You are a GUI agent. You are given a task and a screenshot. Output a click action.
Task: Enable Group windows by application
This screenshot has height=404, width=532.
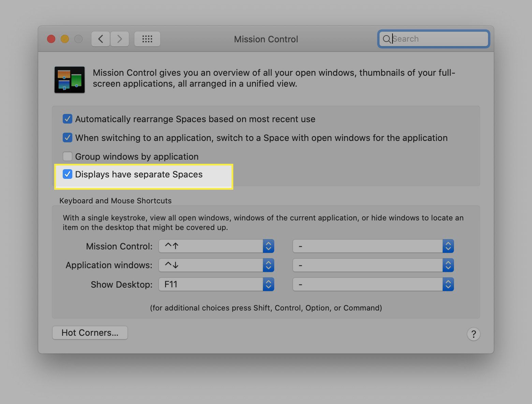click(68, 156)
